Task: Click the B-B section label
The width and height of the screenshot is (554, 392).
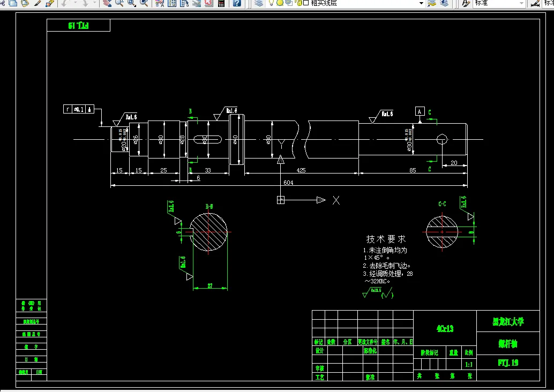Action: [x=209, y=207]
